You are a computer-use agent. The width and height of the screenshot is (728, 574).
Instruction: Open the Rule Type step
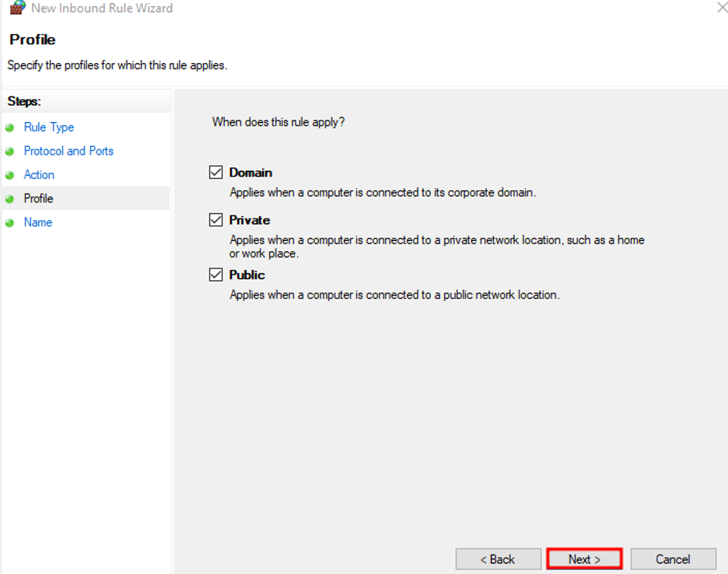point(48,127)
